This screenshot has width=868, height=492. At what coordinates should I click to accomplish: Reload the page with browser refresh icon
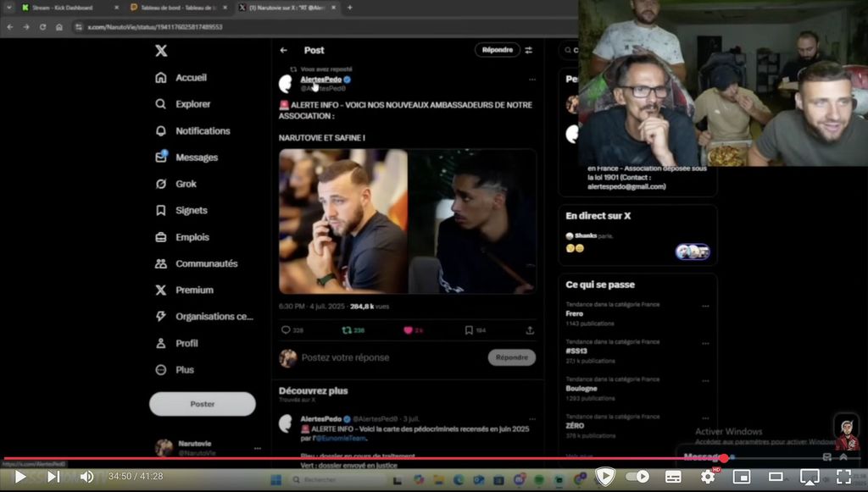pos(42,27)
